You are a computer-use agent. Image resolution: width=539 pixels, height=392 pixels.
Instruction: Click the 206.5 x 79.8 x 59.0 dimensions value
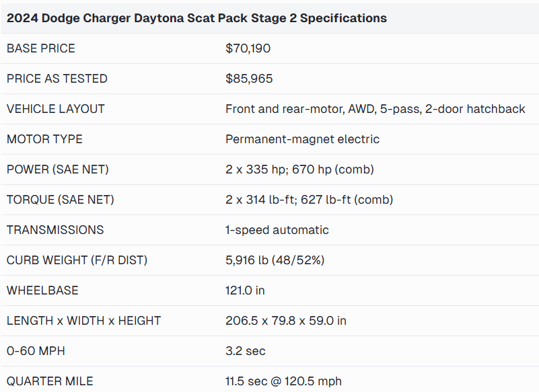pyautogui.click(x=286, y=321)
